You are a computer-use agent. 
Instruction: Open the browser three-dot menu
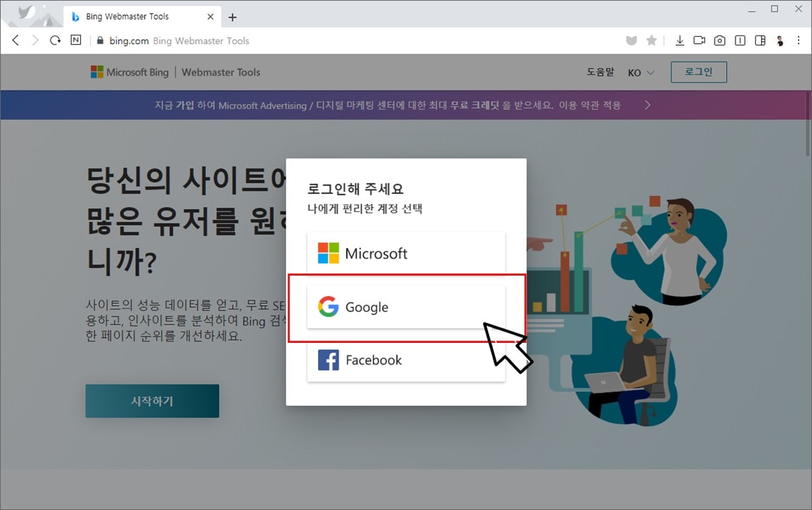pos(799,40)
